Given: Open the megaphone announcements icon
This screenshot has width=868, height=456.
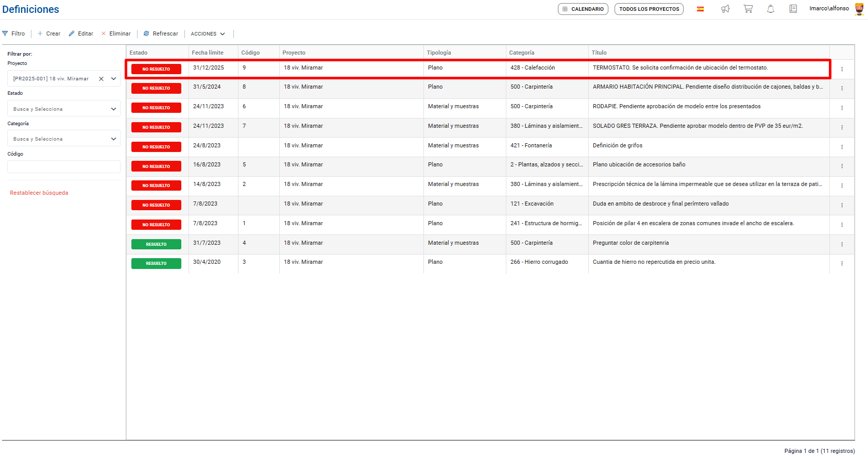Looking at the screenshot, I should click(725, 9).
